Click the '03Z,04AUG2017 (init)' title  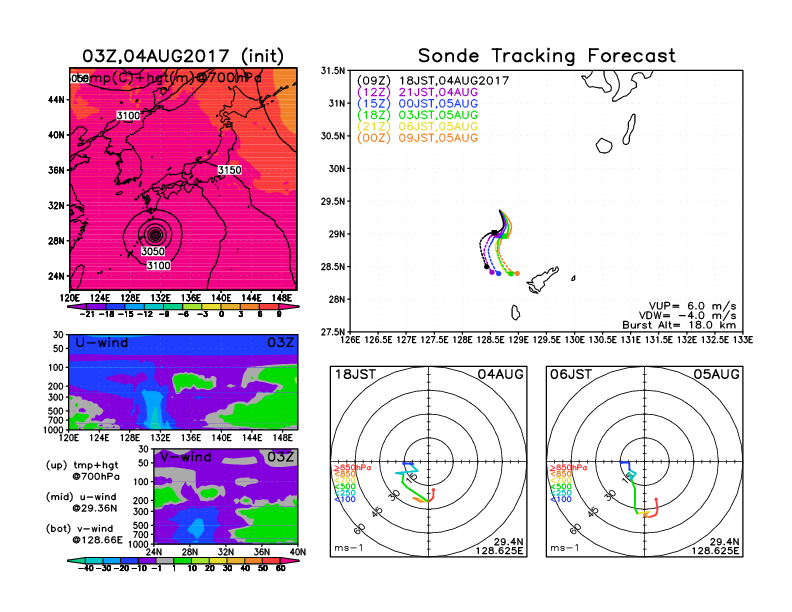[x=183, y=56]
